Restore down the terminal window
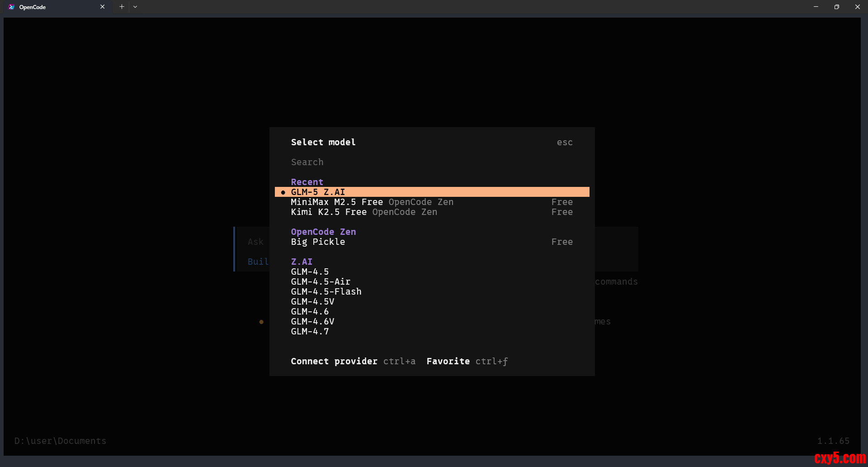Viewport: 868px width, 467px height. pyautogui.click(x=836, y=7)
